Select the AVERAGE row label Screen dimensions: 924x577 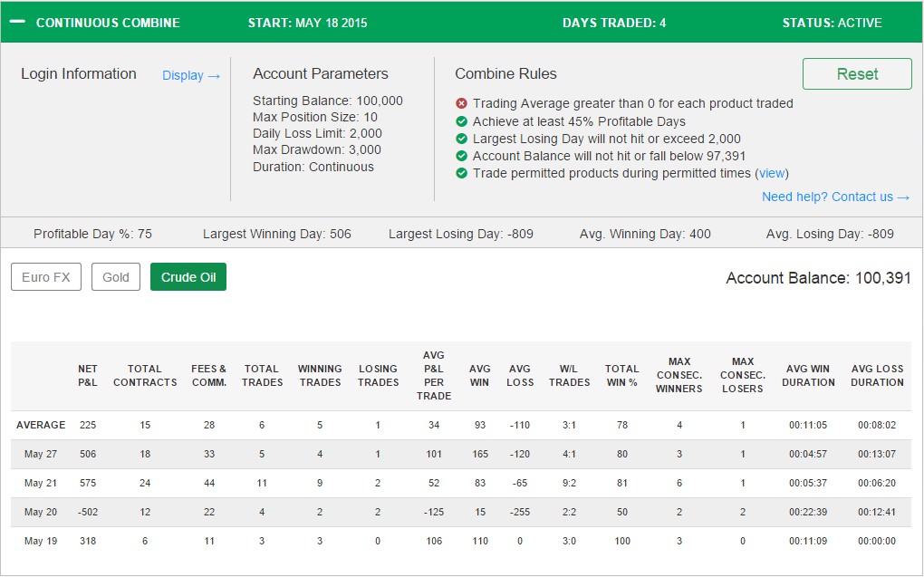41,425
